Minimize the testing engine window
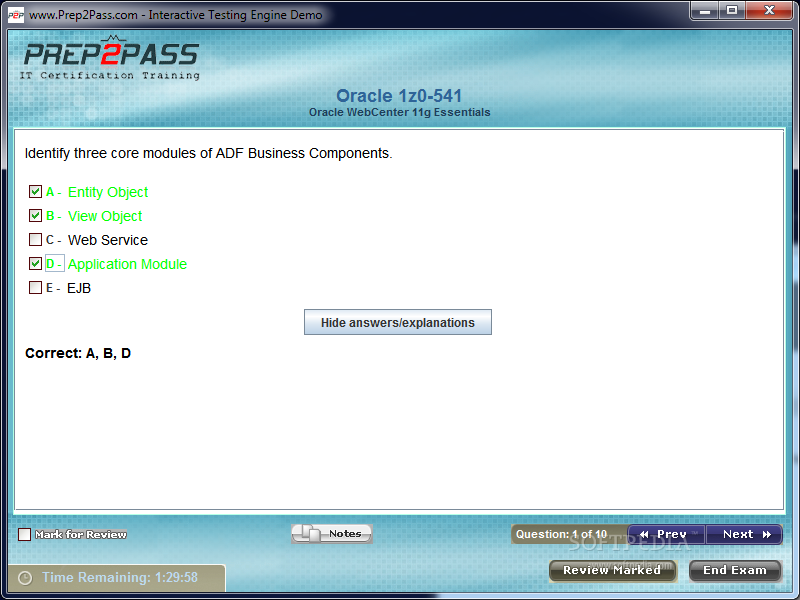 point(705,11)
